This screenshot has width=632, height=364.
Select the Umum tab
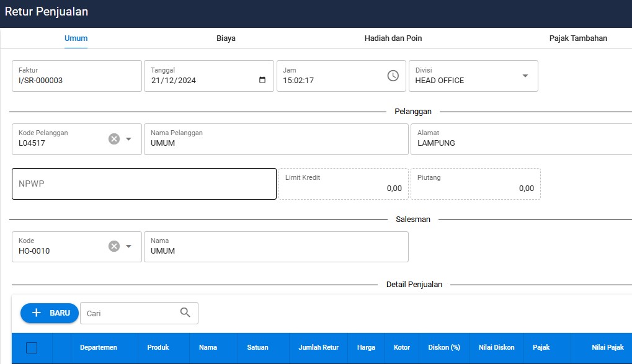click(76, 38)
